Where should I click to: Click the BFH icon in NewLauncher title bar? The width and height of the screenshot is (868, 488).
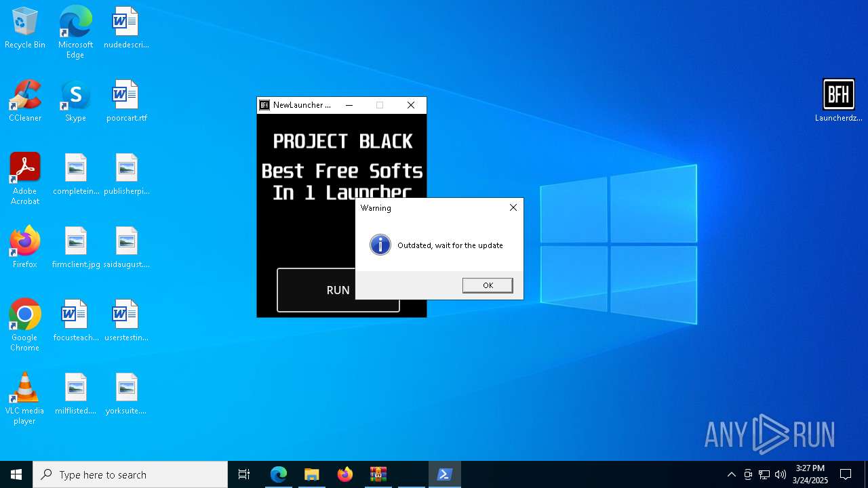click(264, 105)
